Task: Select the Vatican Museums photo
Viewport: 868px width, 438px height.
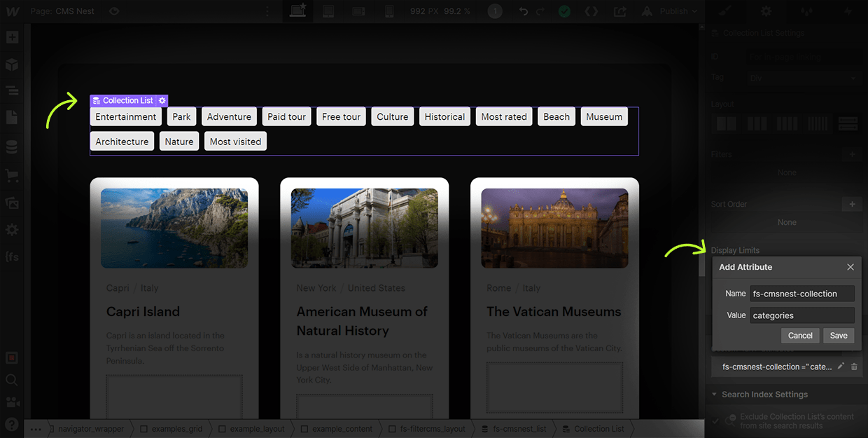Action: [554, 228]
